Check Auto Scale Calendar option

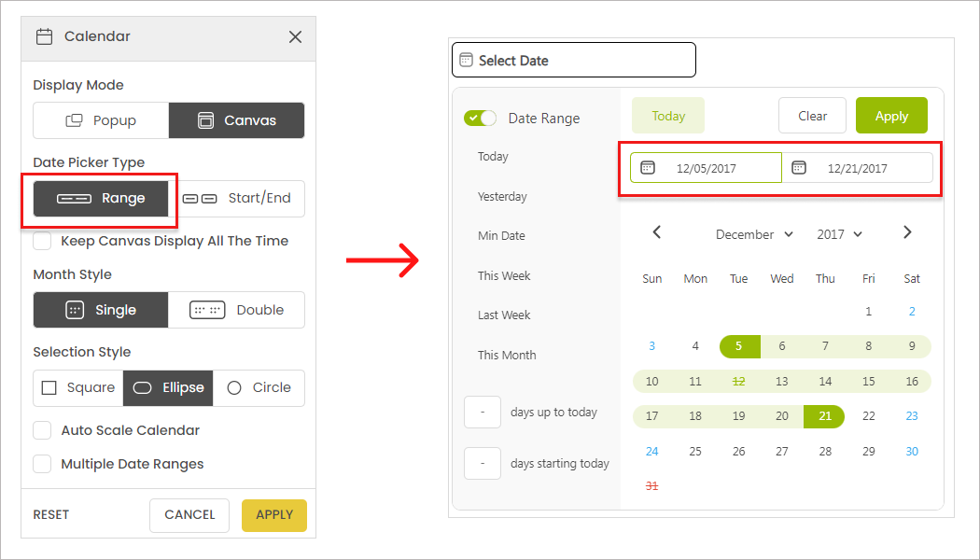42,430
